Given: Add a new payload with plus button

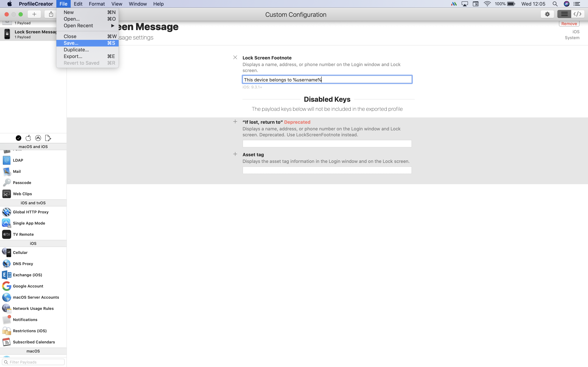Looking at the screenshot, I should click(34, 14).
